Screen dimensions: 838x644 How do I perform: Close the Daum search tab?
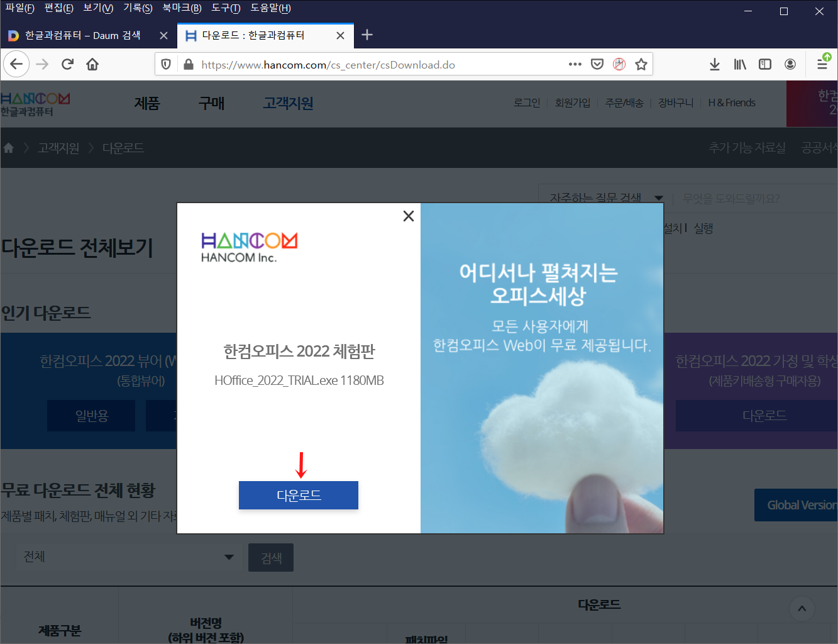tap(163, 35)
